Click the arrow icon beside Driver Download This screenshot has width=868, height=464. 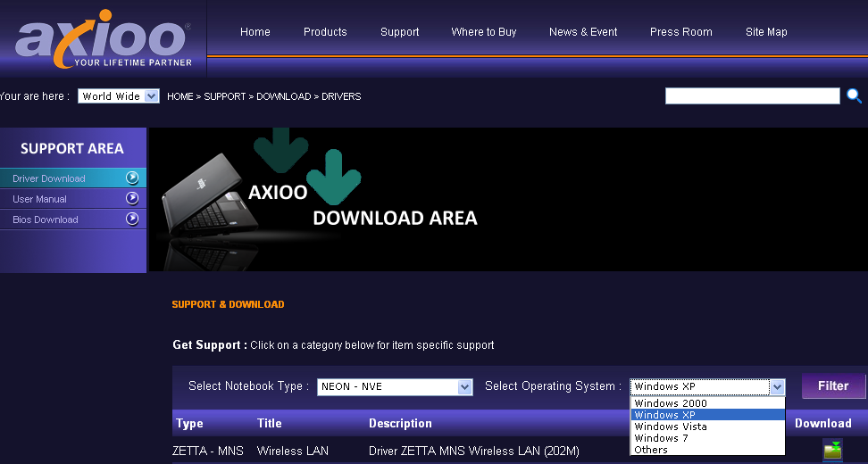point(132,178)
